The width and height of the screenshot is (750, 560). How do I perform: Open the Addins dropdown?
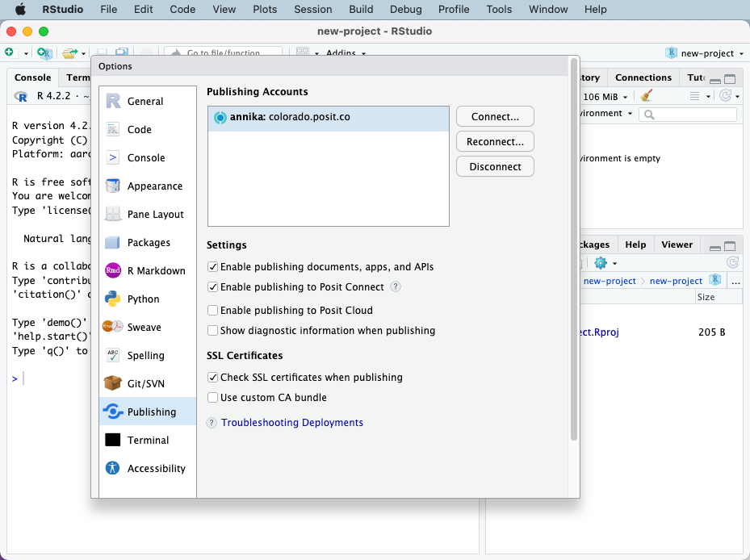346,53
